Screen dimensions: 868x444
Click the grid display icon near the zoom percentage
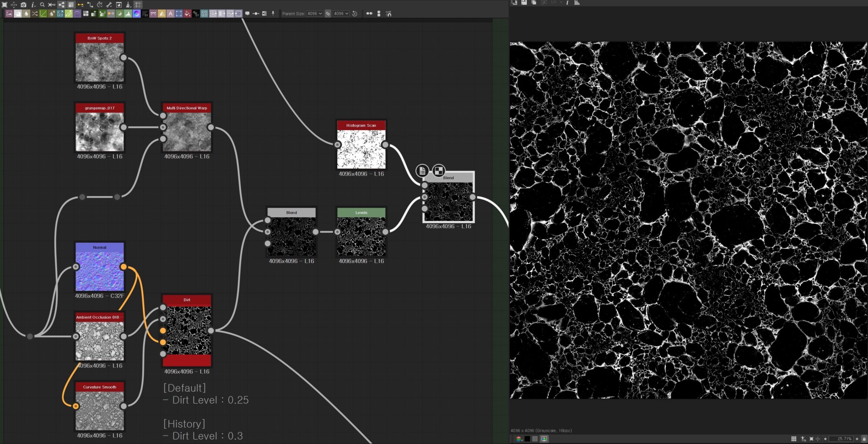tap(794, 439)
